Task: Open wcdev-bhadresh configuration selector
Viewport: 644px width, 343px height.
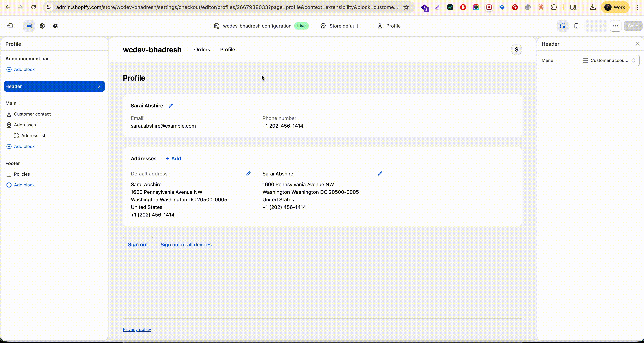Action: 261,26
